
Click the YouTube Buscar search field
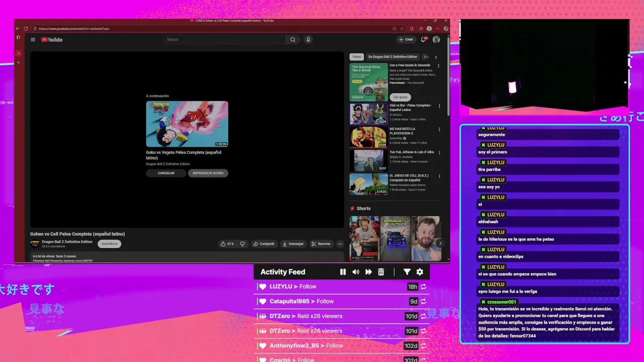[224, 39]
